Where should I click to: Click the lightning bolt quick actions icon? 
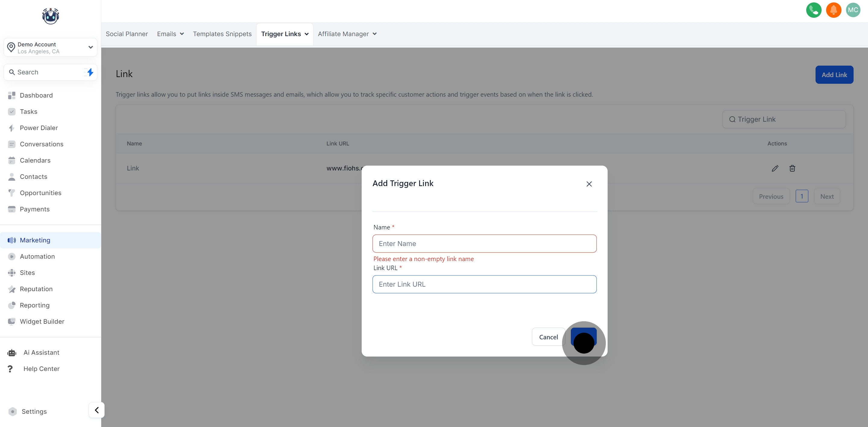90,72
